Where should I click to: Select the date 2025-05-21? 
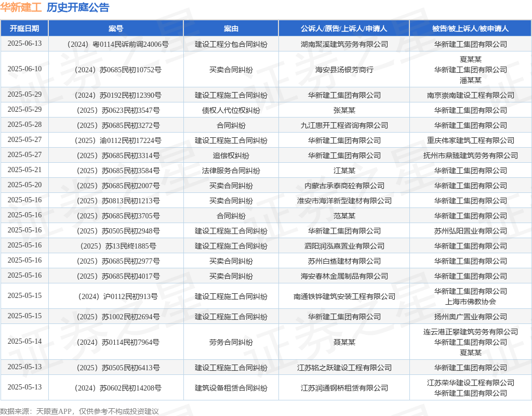(24, 170)
